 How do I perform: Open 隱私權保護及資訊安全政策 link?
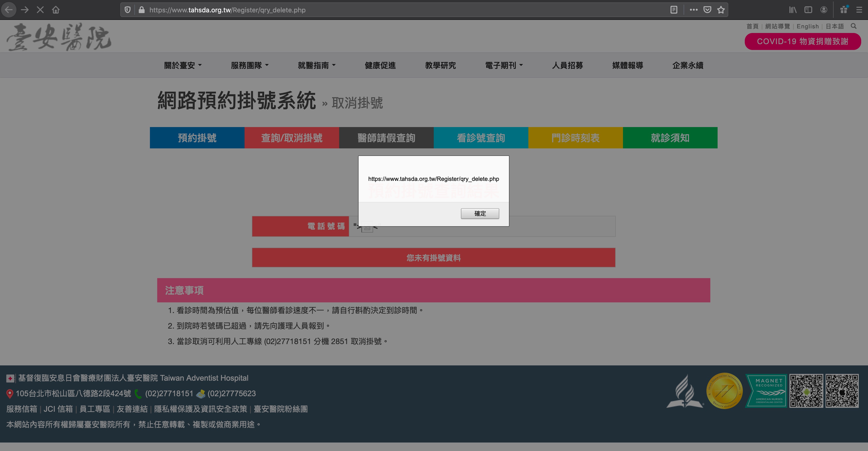(200, 409)
